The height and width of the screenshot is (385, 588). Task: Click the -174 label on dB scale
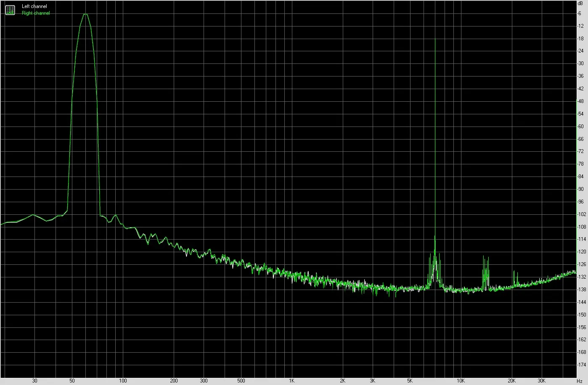[581, 365]
